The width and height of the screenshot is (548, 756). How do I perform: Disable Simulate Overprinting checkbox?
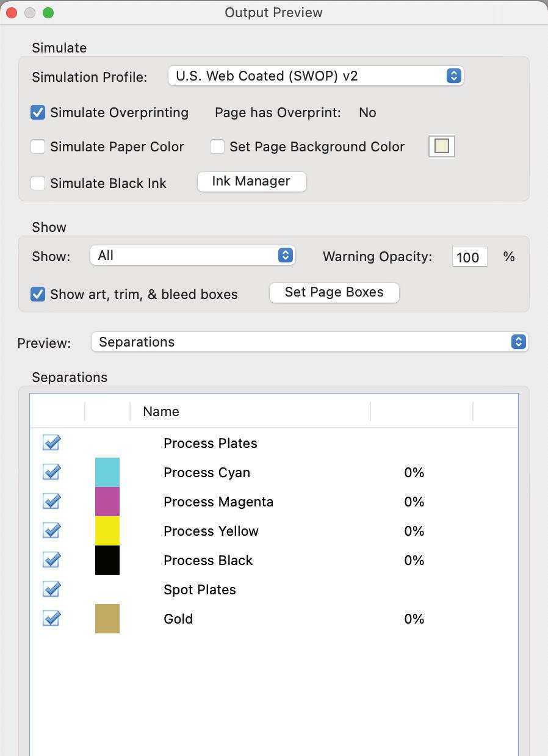tap(38, 112)
